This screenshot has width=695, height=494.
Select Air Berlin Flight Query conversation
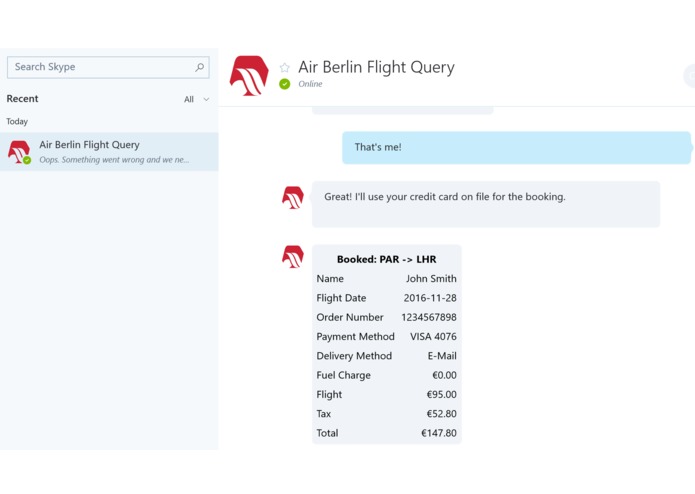pos(109,152)
